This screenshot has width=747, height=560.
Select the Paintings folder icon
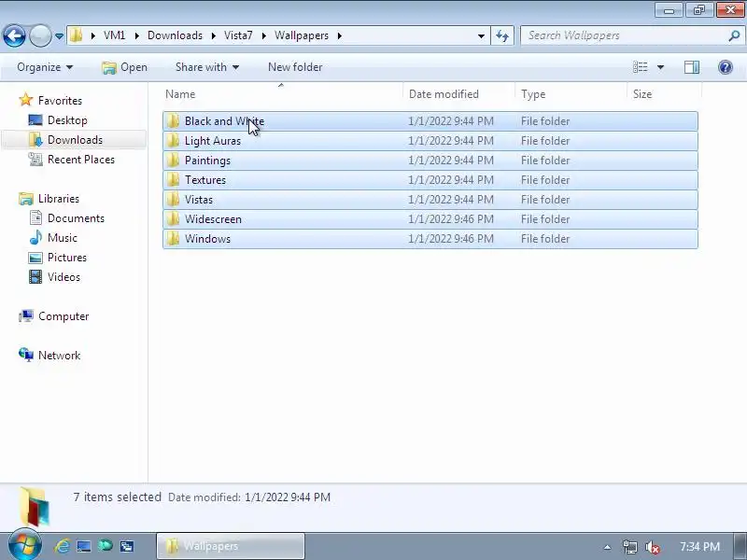coord(174,160)
